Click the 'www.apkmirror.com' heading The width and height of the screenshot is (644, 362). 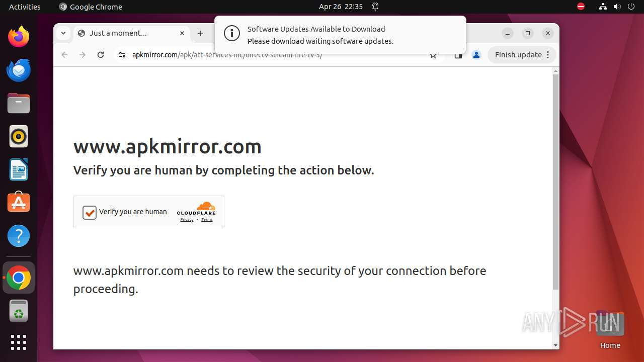point(168,146)
